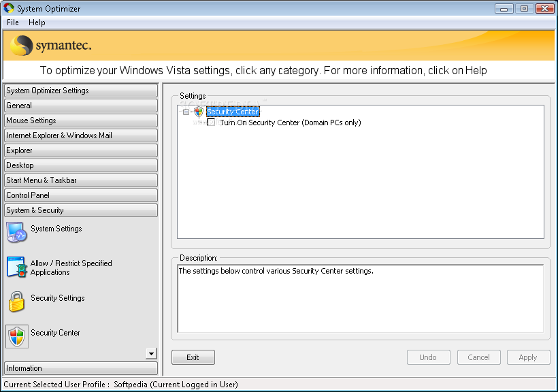Expand the General category

81,105
